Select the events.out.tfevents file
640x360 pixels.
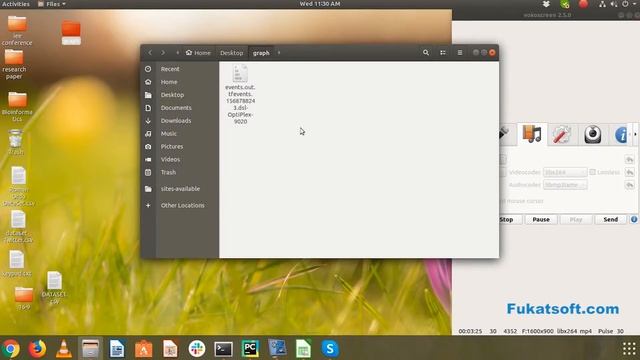click(x=240, y=94)
